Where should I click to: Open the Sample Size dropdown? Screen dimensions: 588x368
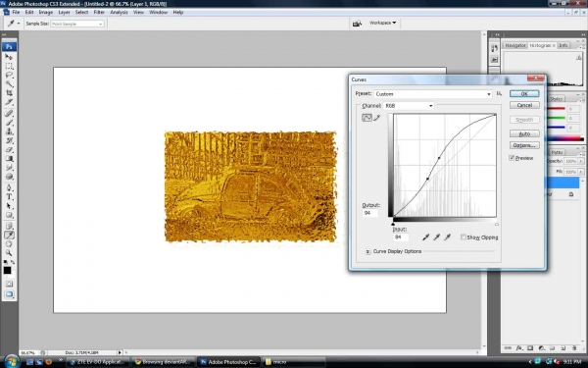[76, 24]
